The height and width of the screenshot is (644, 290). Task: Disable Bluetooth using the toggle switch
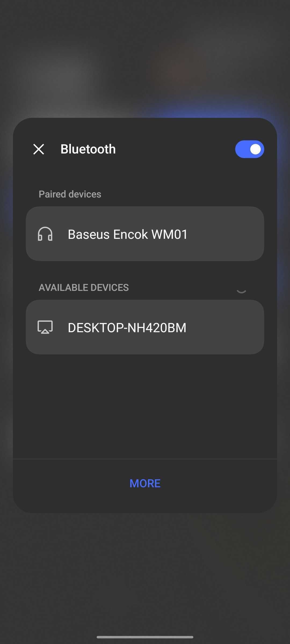point(249,149)
